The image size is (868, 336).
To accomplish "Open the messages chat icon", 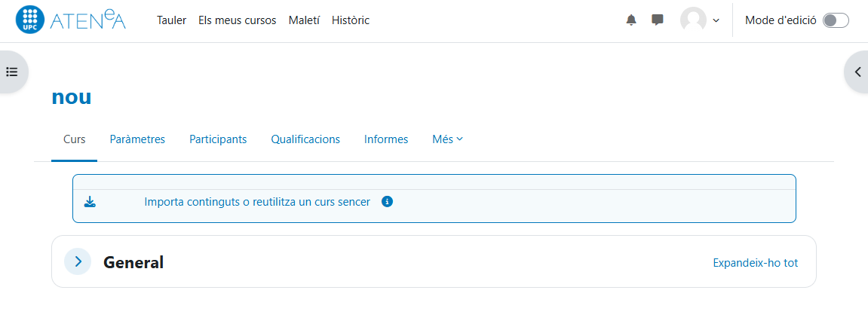I will point(658,20).
